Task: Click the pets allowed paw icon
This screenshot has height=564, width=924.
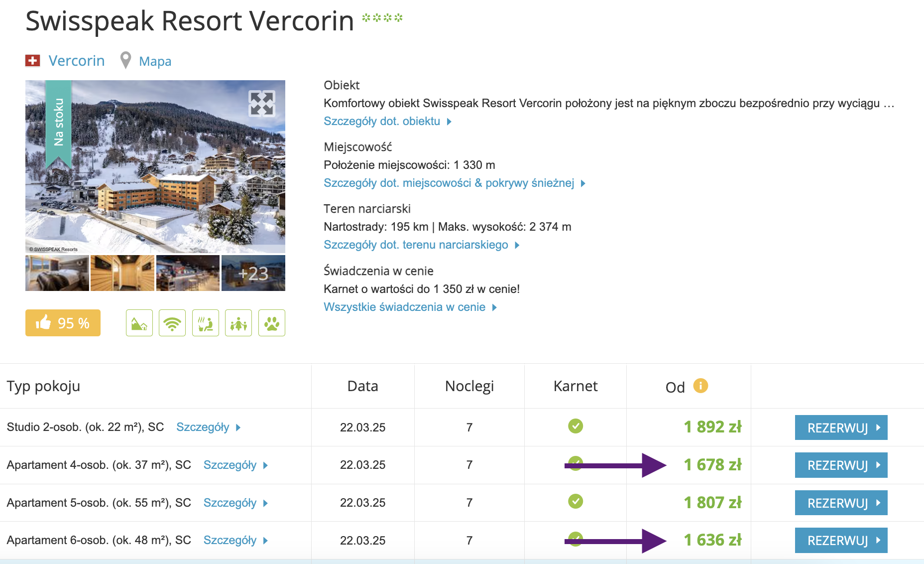Action: pos(272,323)
